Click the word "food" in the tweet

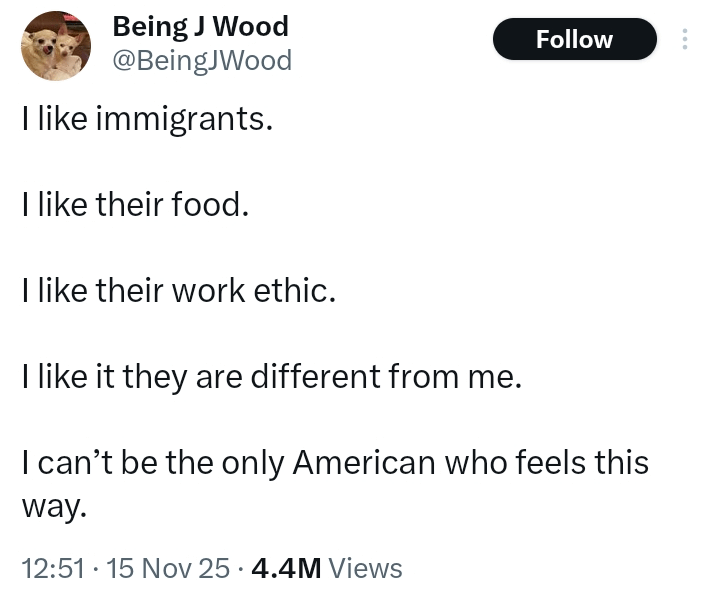pos(211,205)
